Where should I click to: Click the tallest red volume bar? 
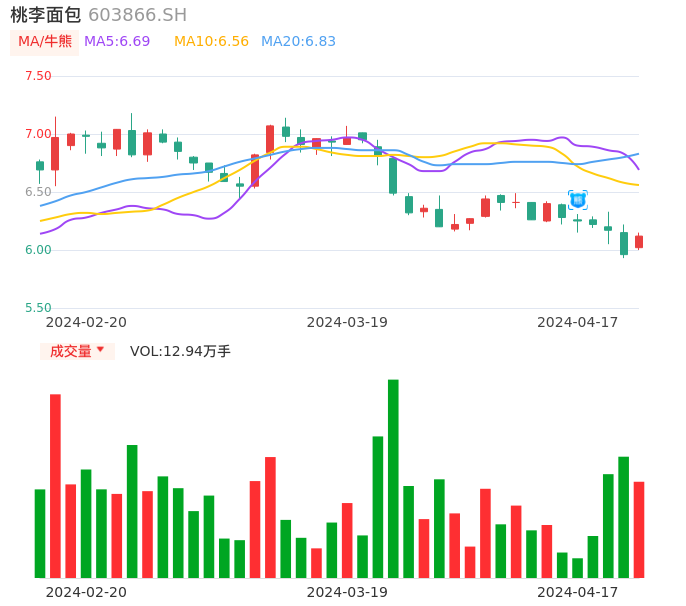coord(55,485)
